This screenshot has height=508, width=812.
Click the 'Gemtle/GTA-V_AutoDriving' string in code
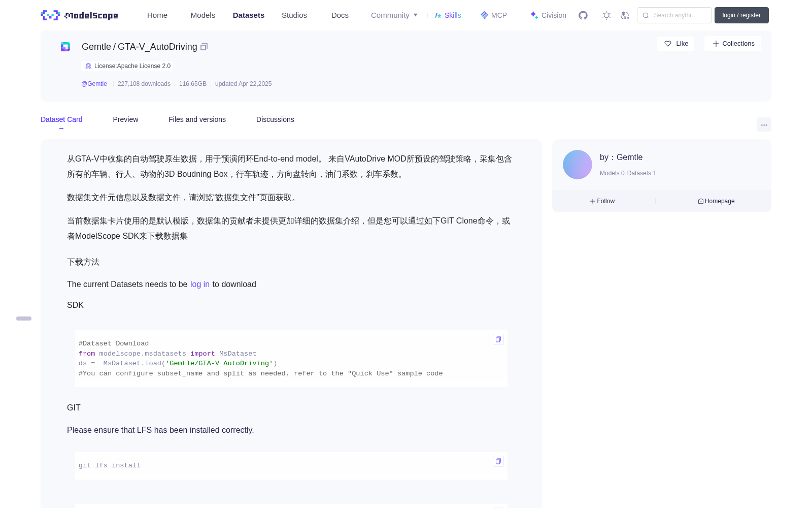[x=219, y=363]
